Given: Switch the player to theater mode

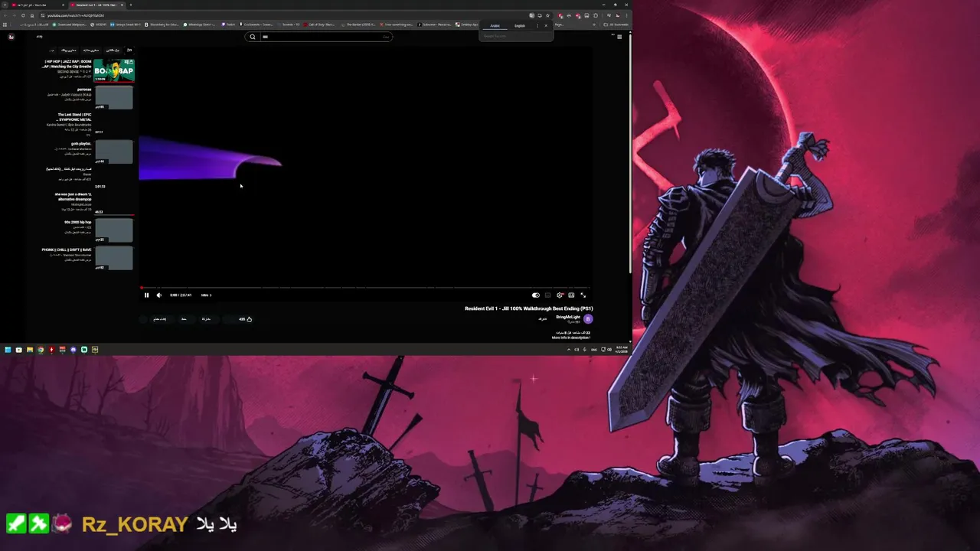Looking at the screenshot, I should pos(571,295).
